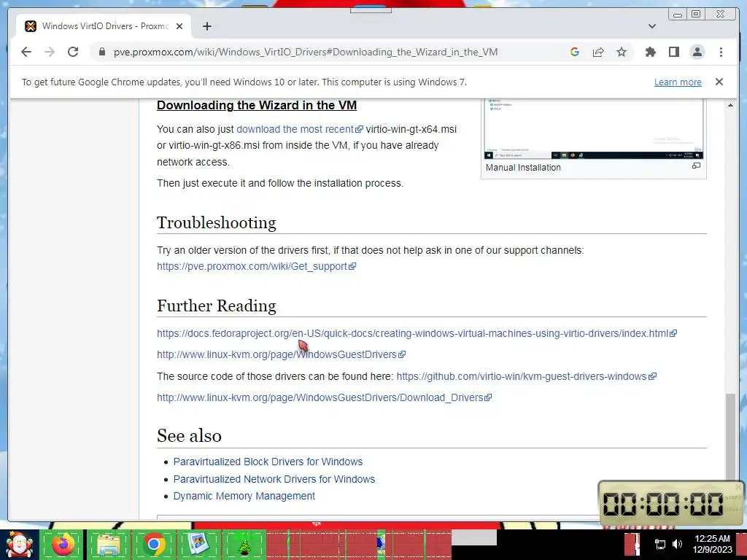Open the Learn more link
This screenshot has height=560, width=747.
678,82
